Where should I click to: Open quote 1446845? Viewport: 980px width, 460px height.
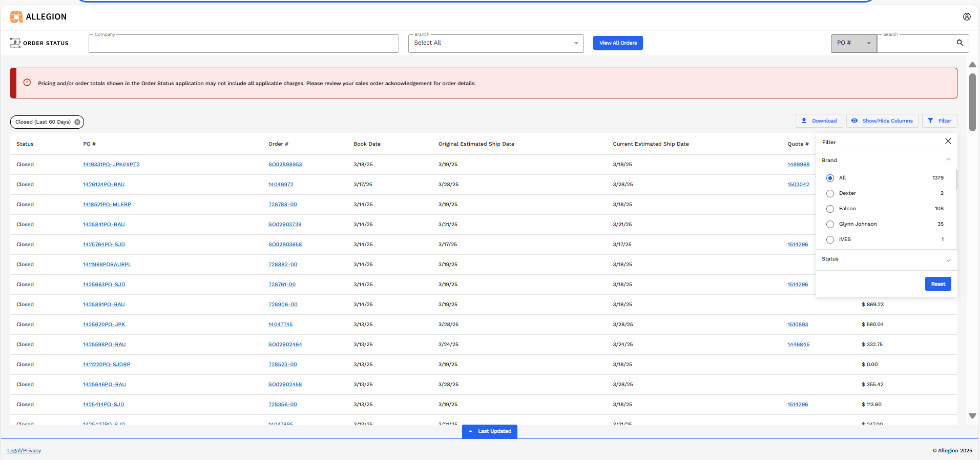pos(799,345)
